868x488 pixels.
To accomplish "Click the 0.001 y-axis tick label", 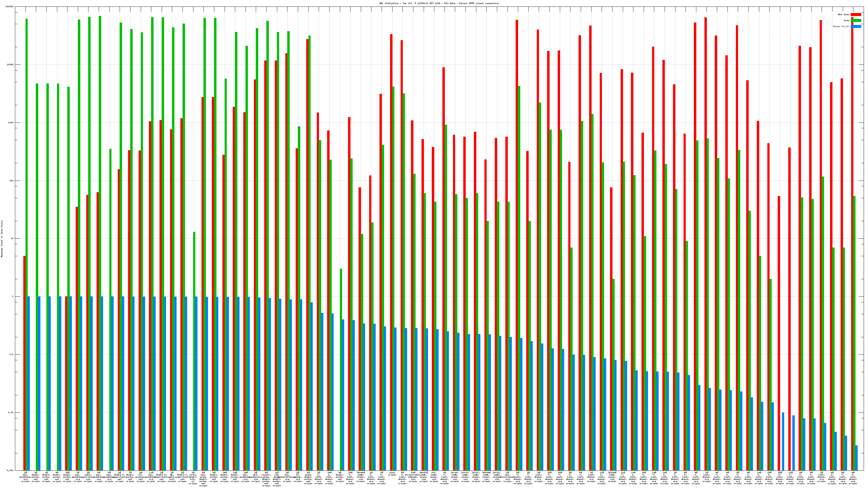I will 11,470.
